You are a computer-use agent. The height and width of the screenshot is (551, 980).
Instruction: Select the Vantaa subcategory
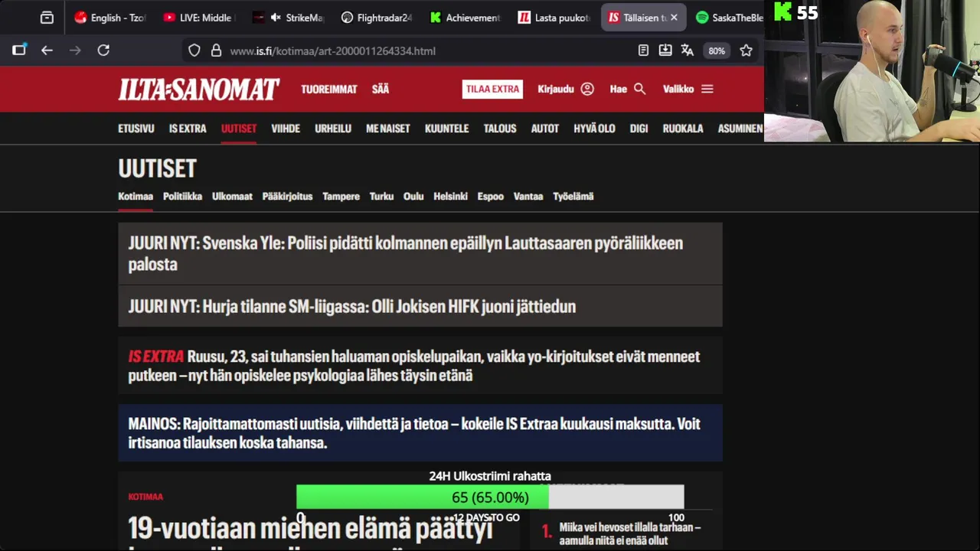528,196
